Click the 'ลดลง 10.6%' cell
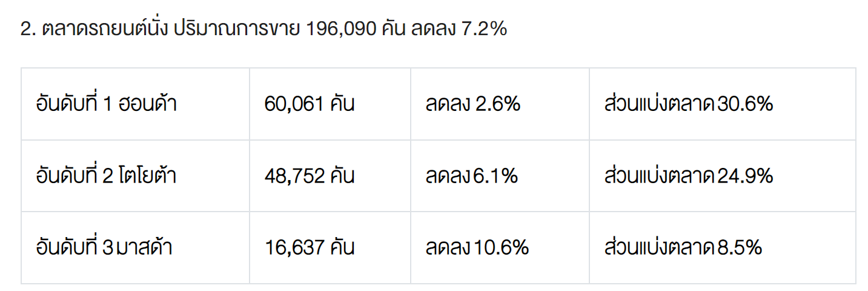868x291 pixels. click(477, 247)
